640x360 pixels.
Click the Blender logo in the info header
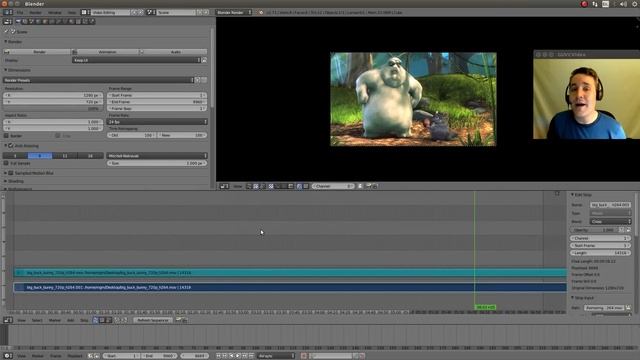[261, 12]
